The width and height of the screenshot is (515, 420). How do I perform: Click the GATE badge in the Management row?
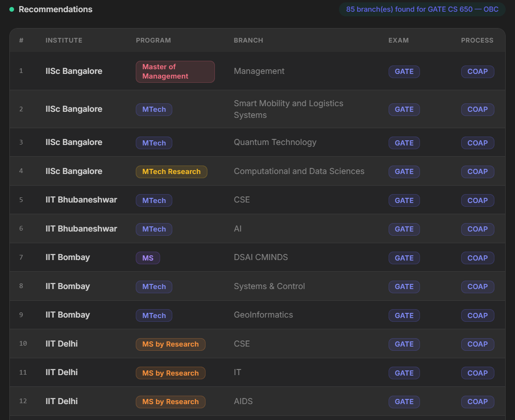point(404,72)
